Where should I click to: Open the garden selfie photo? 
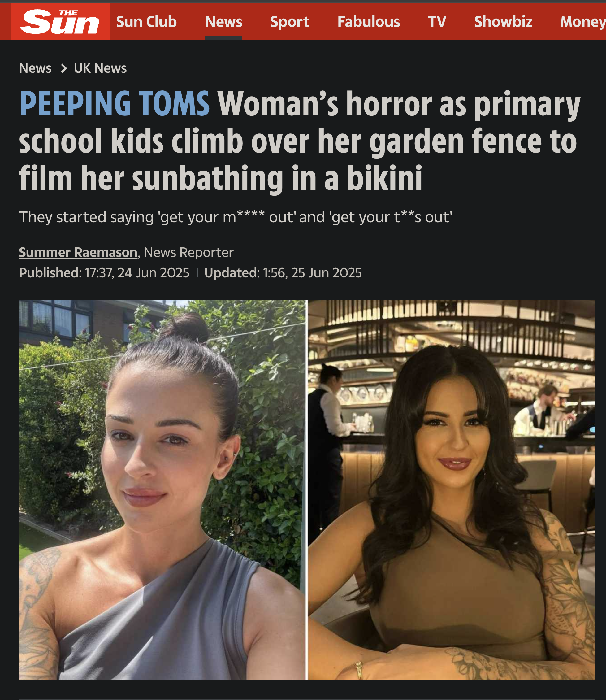point(162,490)
